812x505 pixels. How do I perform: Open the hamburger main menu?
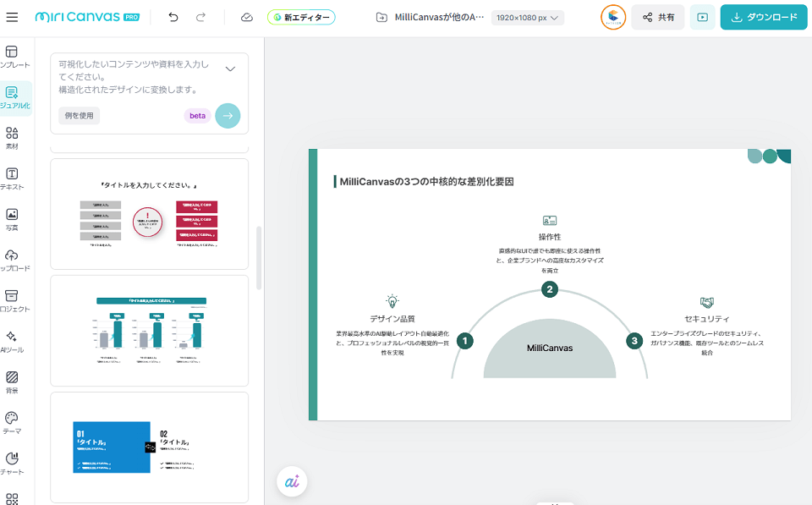[x=12, y=17]
